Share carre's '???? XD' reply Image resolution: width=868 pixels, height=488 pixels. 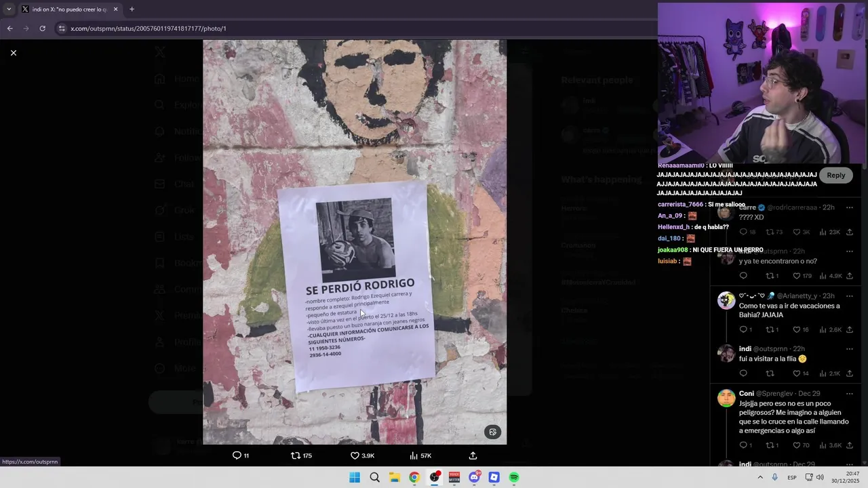(849, 232)
